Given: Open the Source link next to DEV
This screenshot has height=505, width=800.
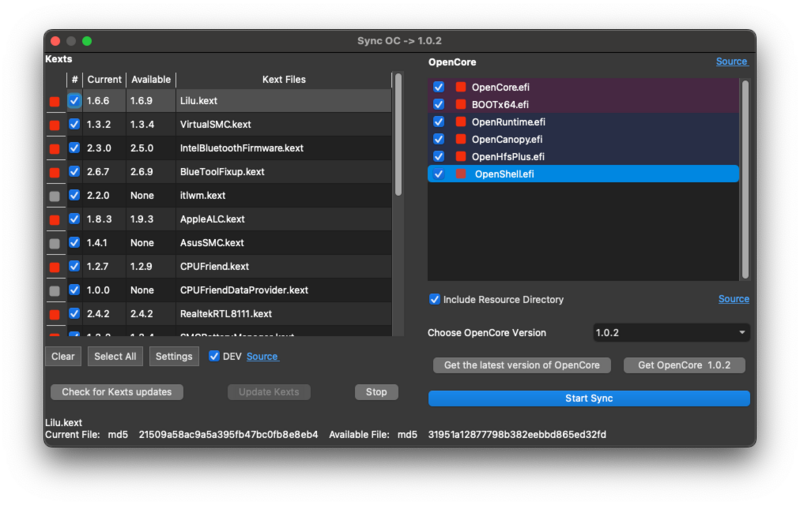Looking at the screenshot, I should [x=262, y=357].
